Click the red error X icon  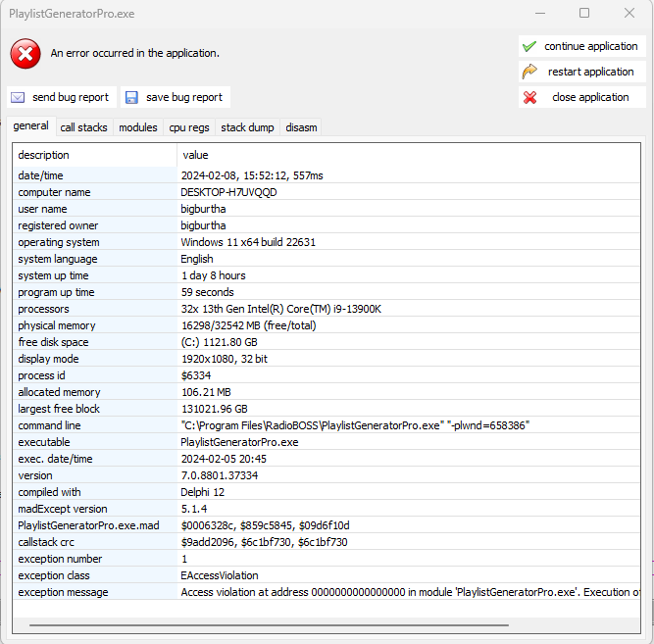point(25,53)
